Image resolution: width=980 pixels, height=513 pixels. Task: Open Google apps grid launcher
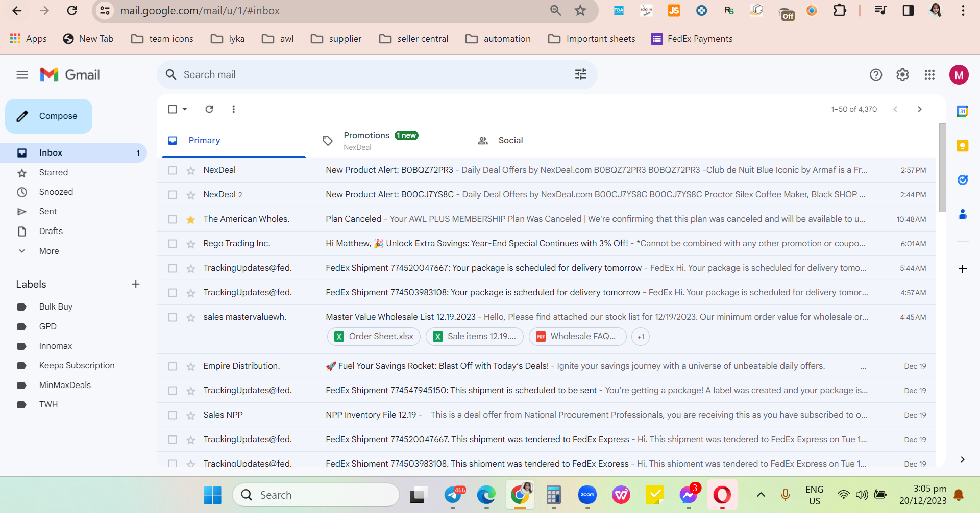pyautogui.click(x=929, y=75)
